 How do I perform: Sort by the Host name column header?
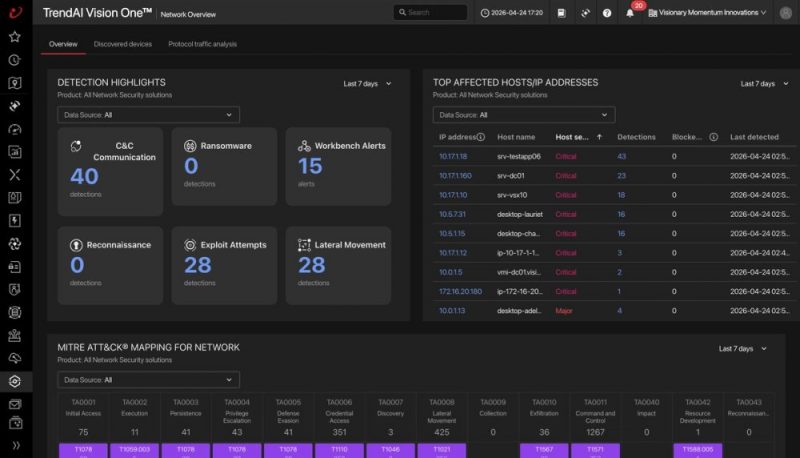[x=516, y=137]
